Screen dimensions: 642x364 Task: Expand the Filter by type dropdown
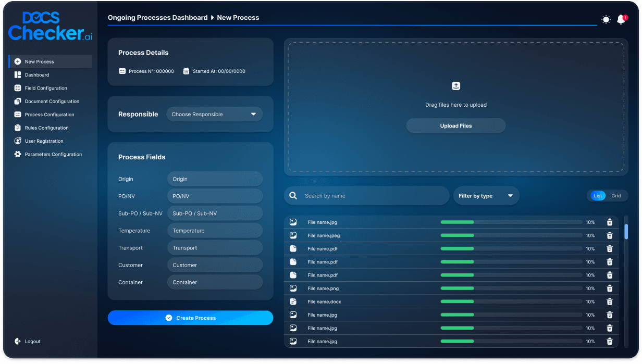(x=486, y=196)
